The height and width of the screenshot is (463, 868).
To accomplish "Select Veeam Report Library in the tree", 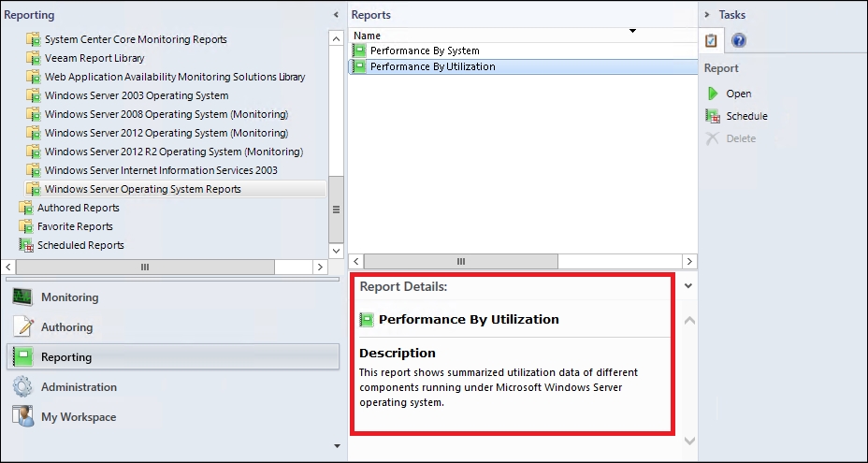I will click(94, 58).
